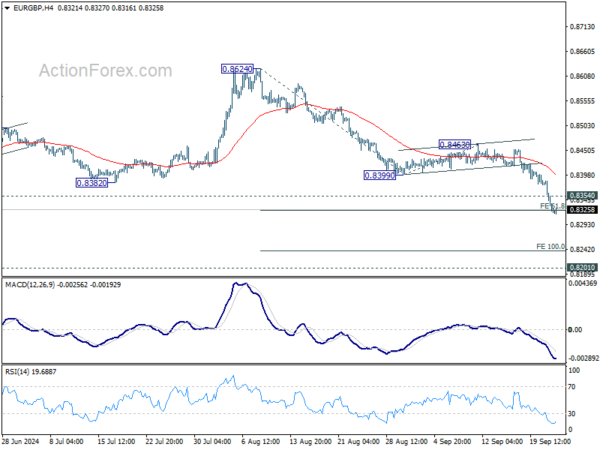Click the current price tag 0.83258
This screenshot has height=450, width=600.
pyautogui.click(x=582, y=210)
